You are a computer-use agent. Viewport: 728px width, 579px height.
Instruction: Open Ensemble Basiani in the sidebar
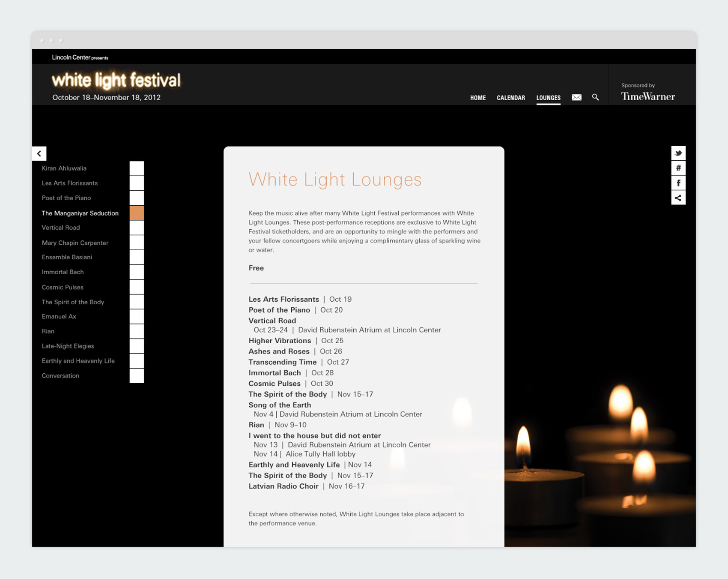click(67, 257)
